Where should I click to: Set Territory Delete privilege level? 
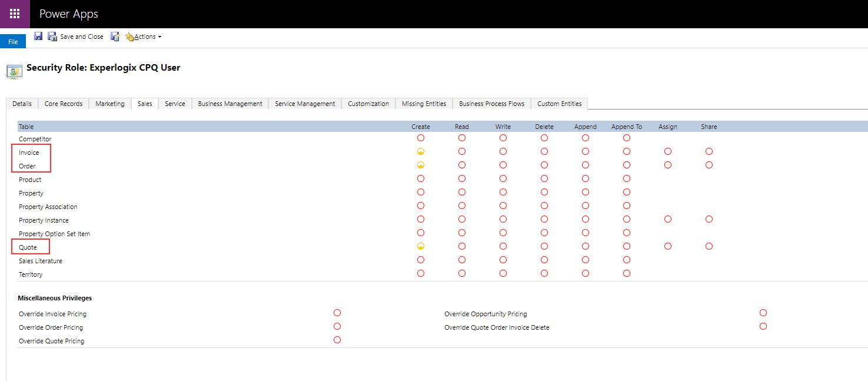544,273
